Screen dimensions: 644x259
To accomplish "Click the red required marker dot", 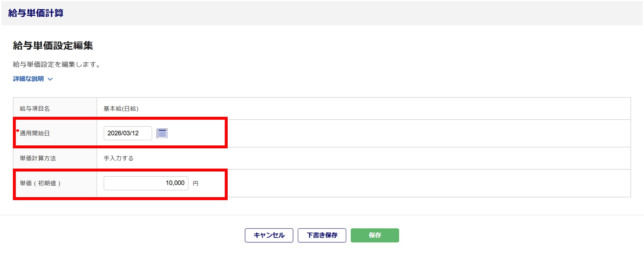I will click(18, 131).
